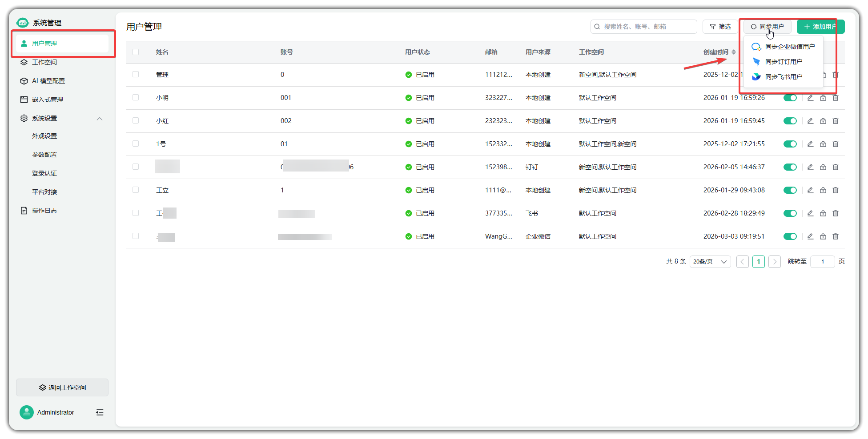
Task: Check the select-all checkbox in table header
Action: coord(136,52)
